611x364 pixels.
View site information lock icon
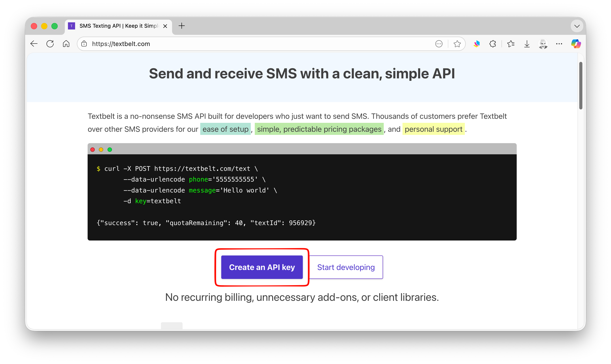(84, 44)
